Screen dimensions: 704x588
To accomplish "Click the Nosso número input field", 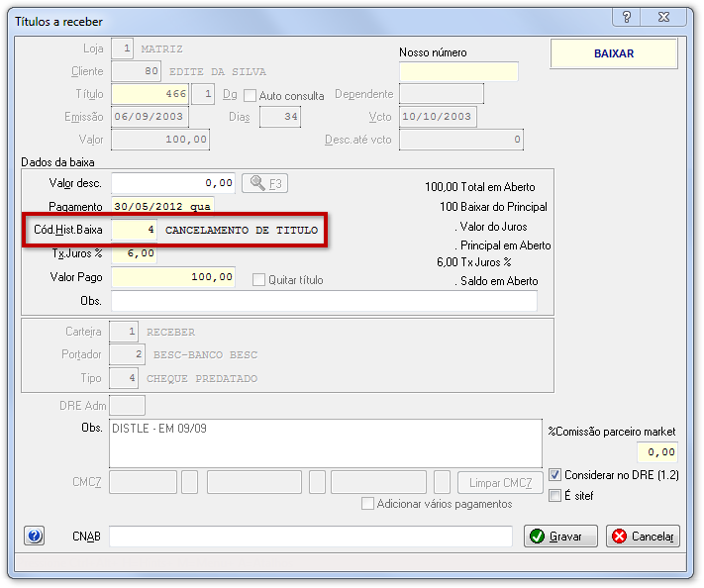I will (458, 72).
